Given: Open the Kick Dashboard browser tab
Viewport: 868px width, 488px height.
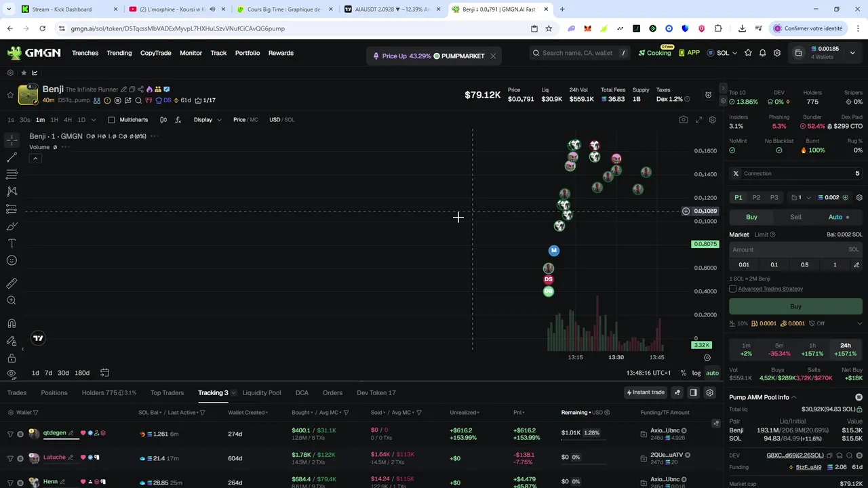Looking at the screenshot, I should click(x=62, y=9).
